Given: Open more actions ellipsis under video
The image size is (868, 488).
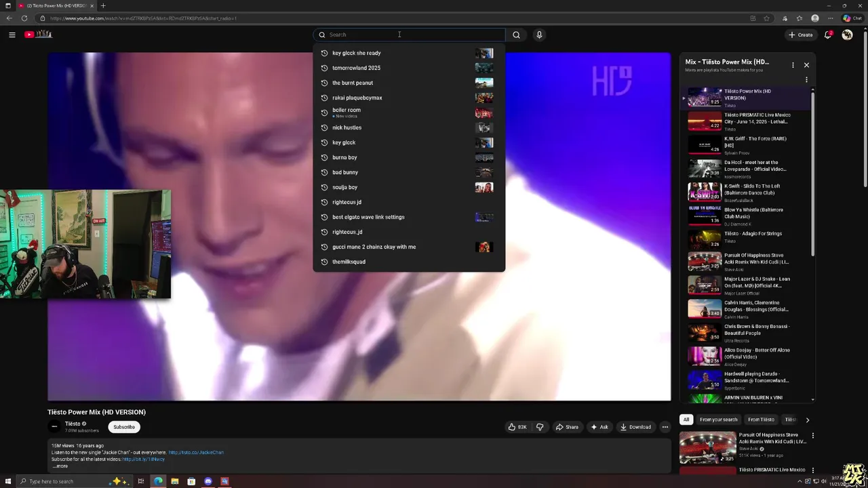Looking at the screenshot, I should [x=665, y=427].
